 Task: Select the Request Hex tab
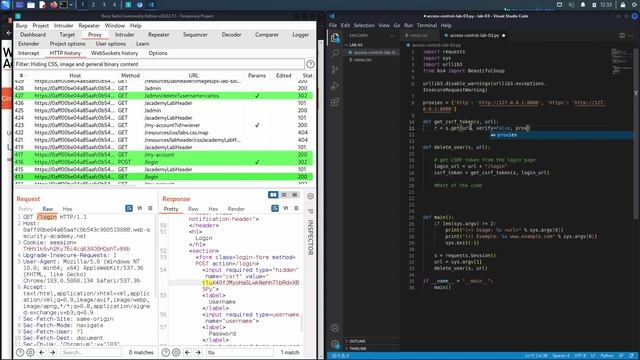(67, 209)
